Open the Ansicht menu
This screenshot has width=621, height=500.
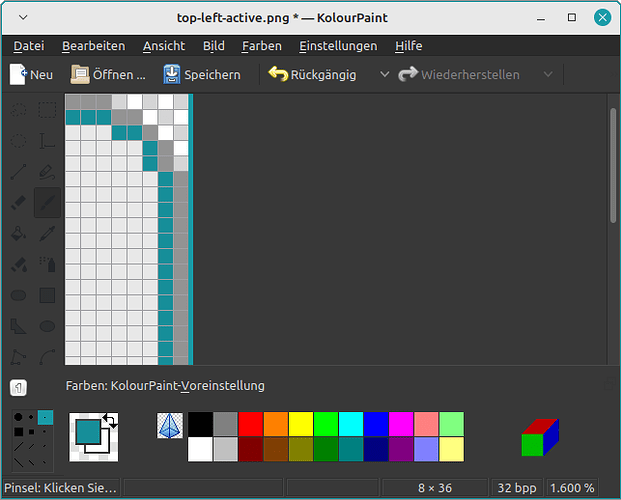pyautogui.click(x=164, y=46)
